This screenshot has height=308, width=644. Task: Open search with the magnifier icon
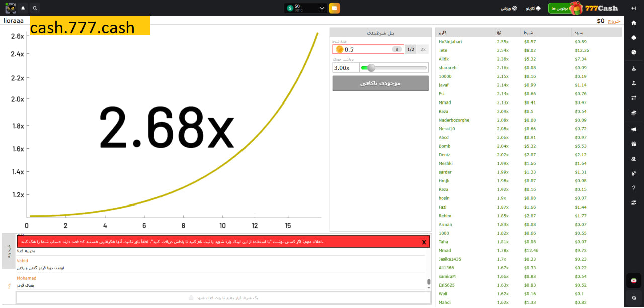coord(35,8)
